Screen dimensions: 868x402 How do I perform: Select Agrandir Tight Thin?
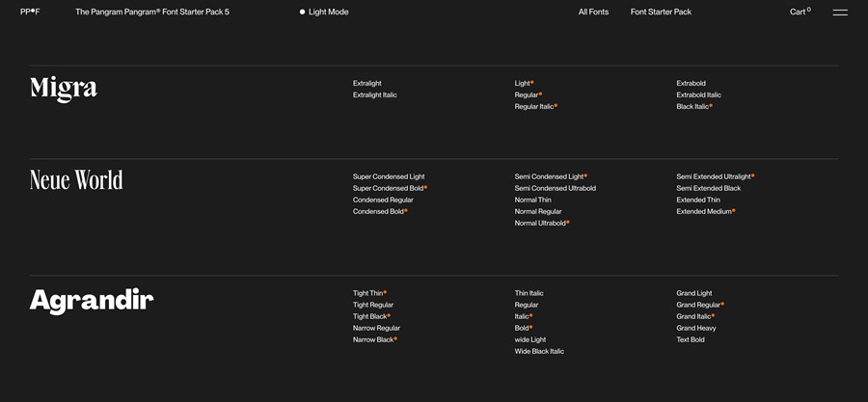click(x=368, y=294)
